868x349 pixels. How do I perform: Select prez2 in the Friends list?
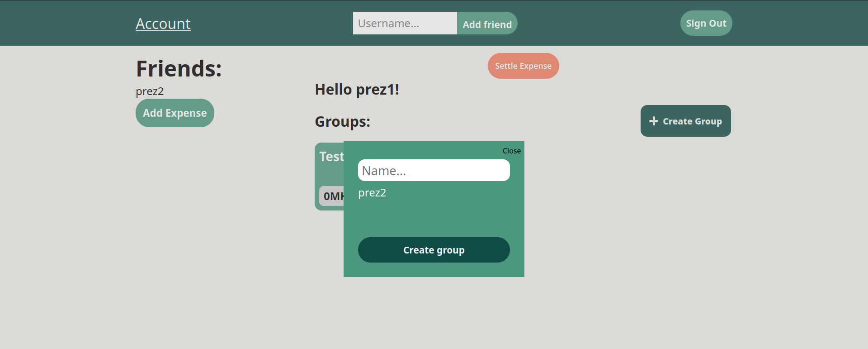150,91
